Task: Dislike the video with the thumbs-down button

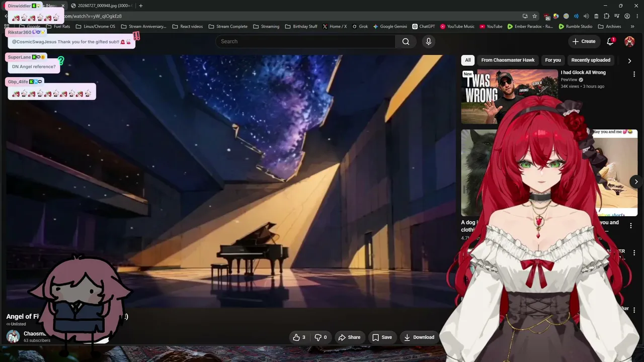Action: click(320, 337)
